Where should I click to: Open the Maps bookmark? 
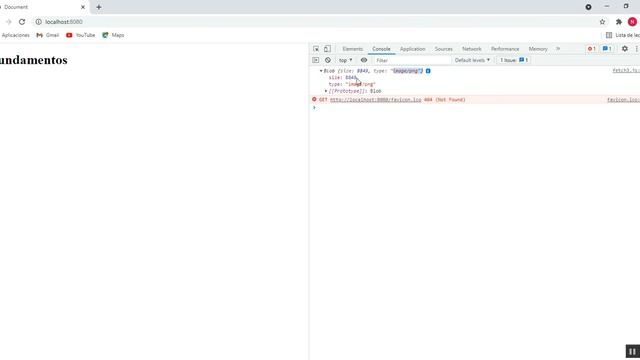[113, 35]
